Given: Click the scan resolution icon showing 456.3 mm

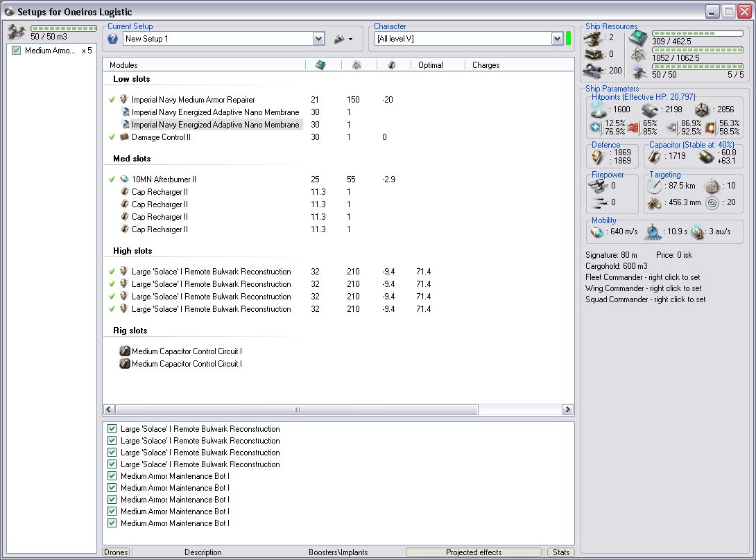Looking at the screenshot, I should click(x=654, y=203).
